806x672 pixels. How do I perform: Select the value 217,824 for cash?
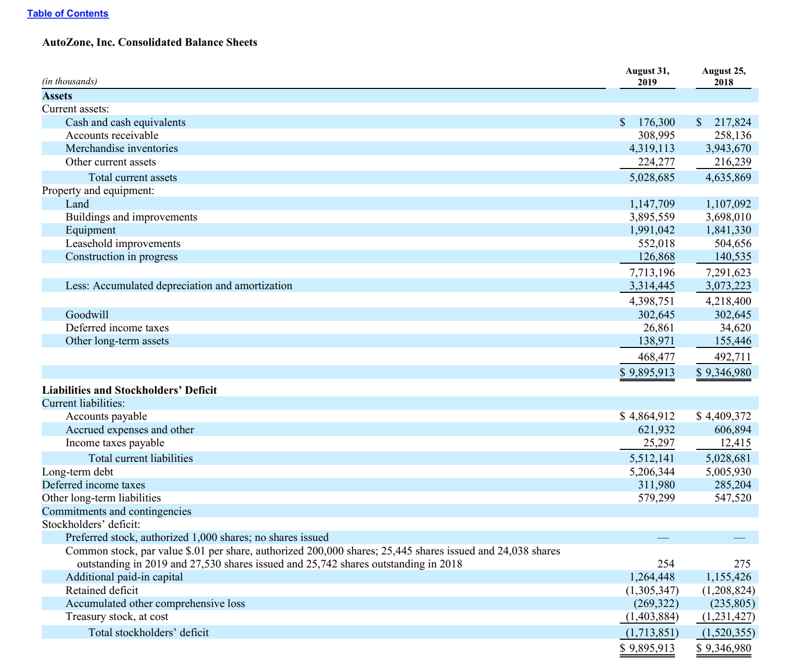click(x=733, y=122)
